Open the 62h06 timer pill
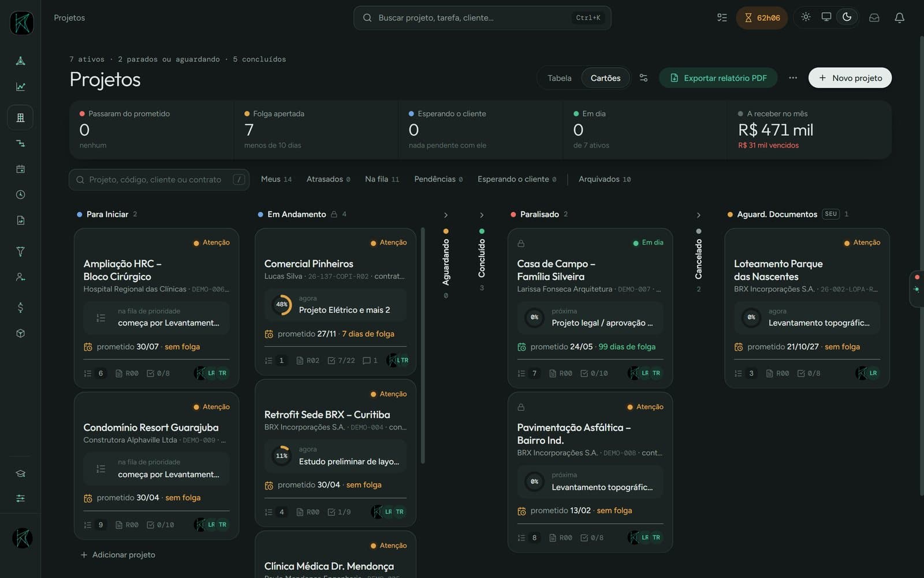 762,18
